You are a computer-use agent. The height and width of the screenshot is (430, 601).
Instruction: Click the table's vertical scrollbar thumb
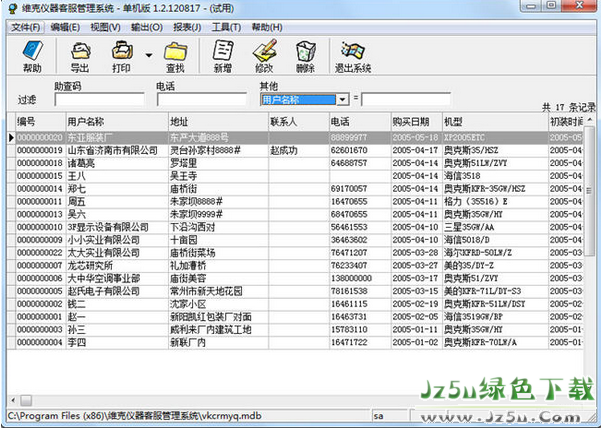590,191
